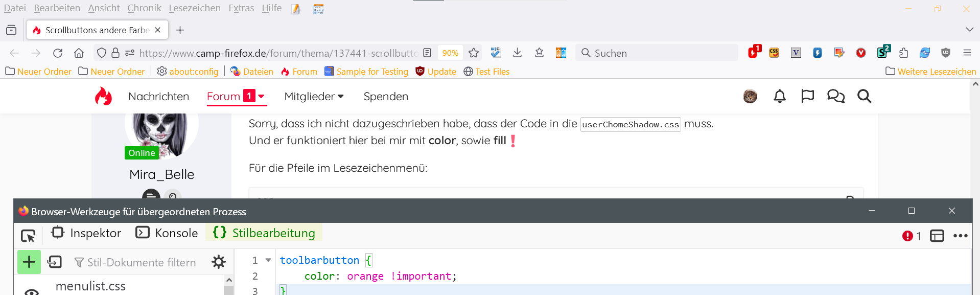Click the notifications bell icon
The width and height of the screenshot is (980, 295).
(779, 96)
